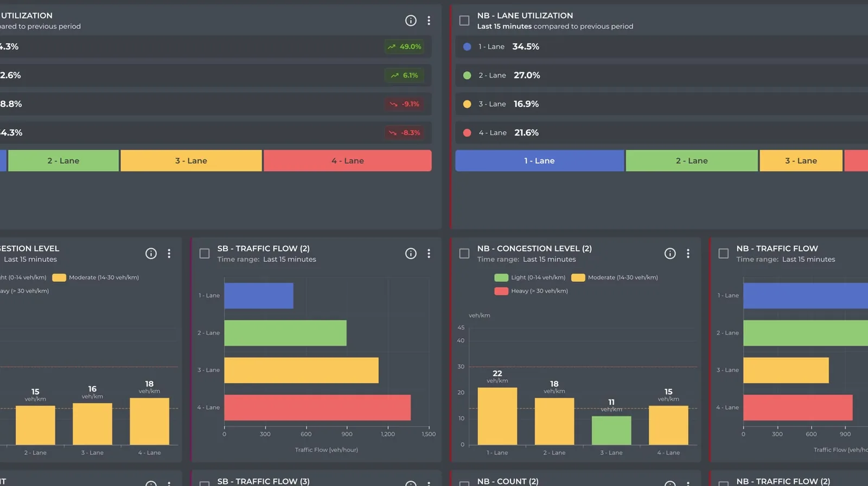Show info for SB - Traffic Flow (2)
Viewport: 868px width, 486px height.
pyautogui.click(x=411, y=253)
